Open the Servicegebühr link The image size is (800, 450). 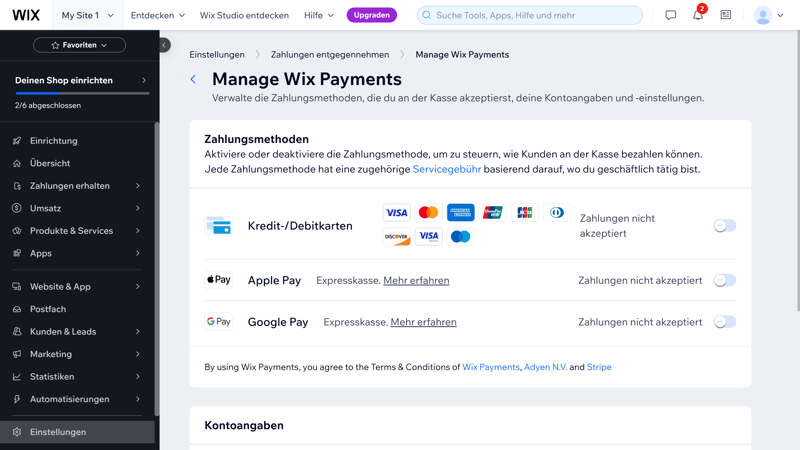[446, 169]
